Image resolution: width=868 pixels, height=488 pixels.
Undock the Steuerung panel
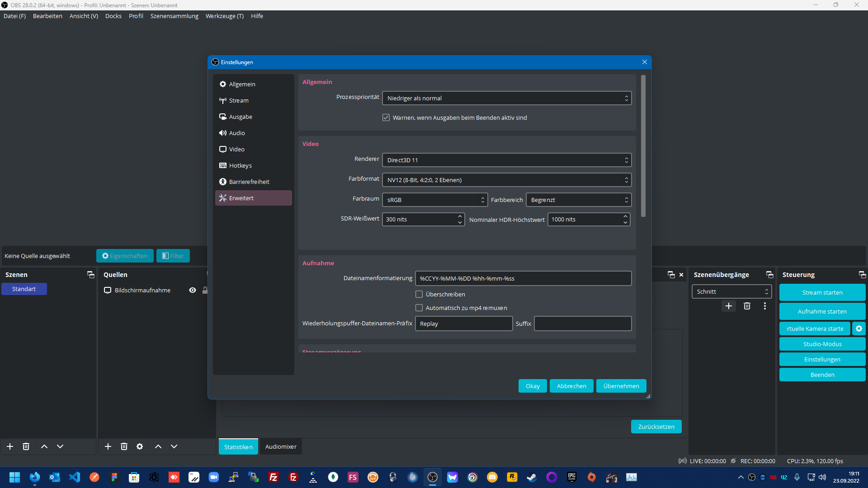tap(863, 275)
